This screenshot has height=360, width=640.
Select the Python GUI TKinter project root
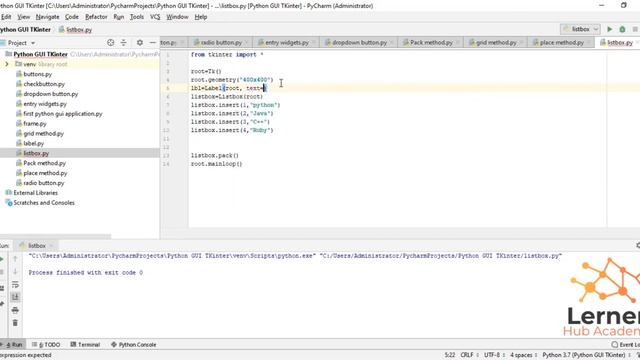click(40, 54)
